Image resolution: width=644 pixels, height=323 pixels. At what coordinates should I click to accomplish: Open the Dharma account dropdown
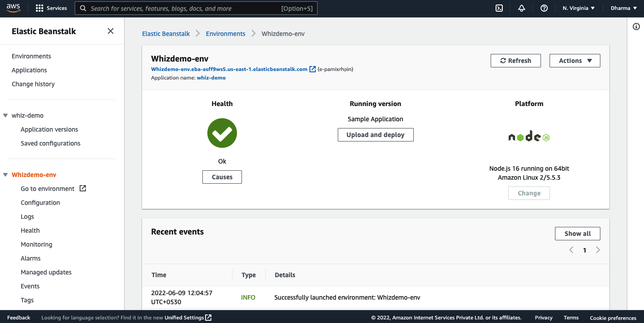click(x=624, y=8)
